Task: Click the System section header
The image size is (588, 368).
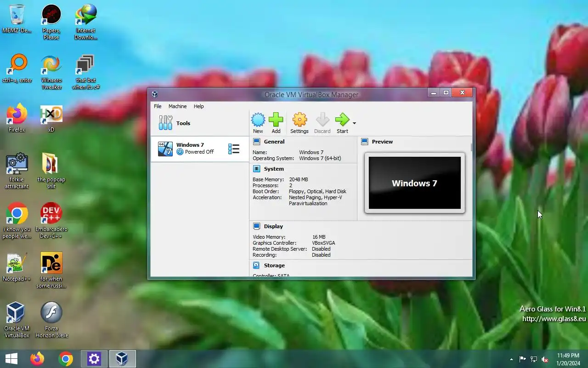Action: tap(274, 169)
